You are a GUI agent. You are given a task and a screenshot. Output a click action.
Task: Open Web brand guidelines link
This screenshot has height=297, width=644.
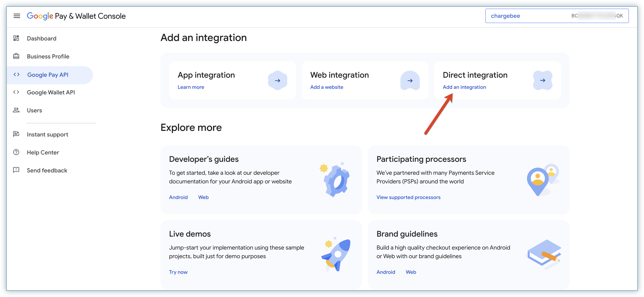(411, 272)
